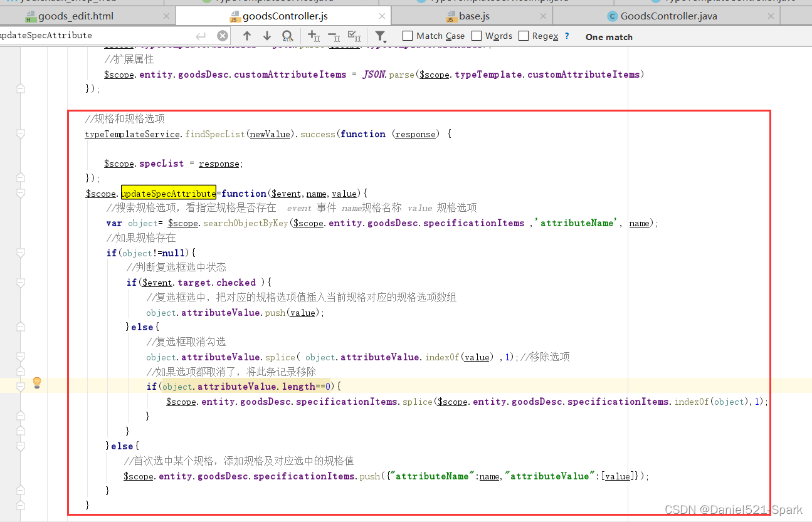Collapse the if($event.target.checked) block fold
Image resolution: width=812 pixels, height=522 pixels.
[x=21, y=283]
